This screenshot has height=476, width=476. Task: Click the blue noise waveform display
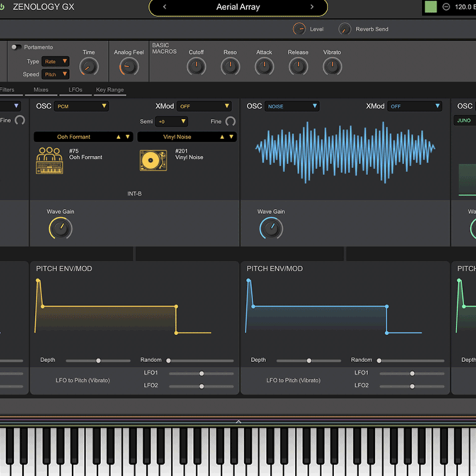point(345,152)
